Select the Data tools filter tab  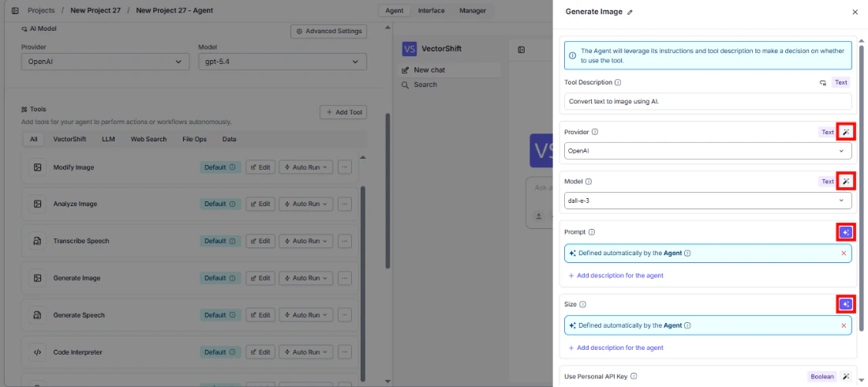[229, 139]
